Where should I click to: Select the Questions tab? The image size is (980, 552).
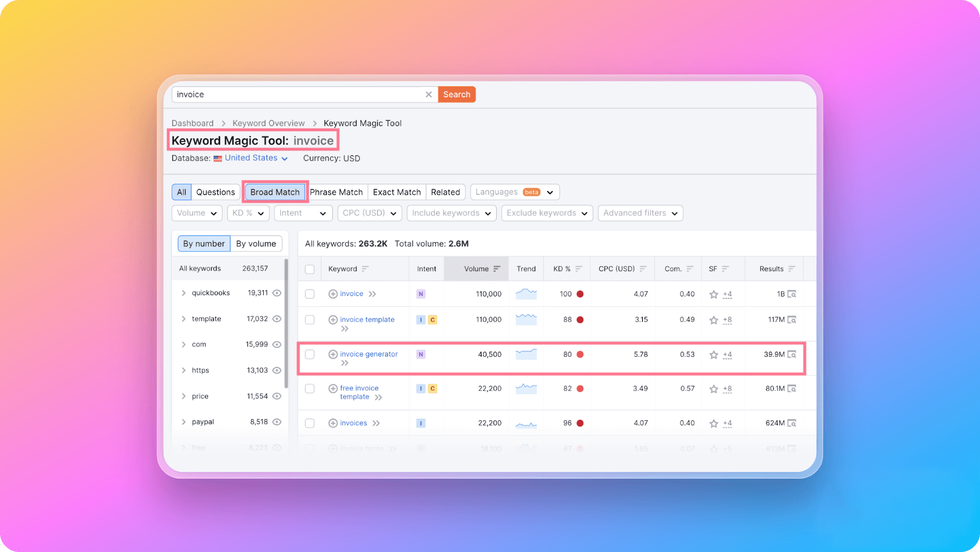[215, 192]
